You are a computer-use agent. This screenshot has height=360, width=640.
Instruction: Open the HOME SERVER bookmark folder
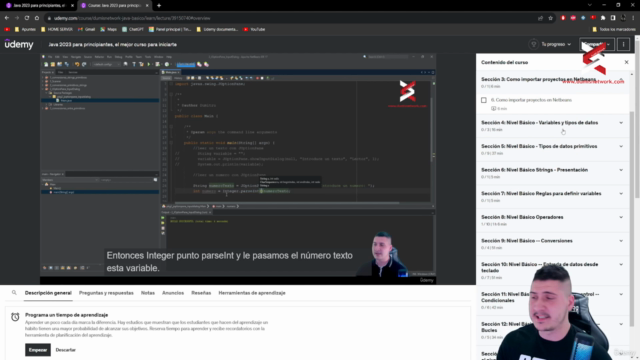[x=57, y=29]
